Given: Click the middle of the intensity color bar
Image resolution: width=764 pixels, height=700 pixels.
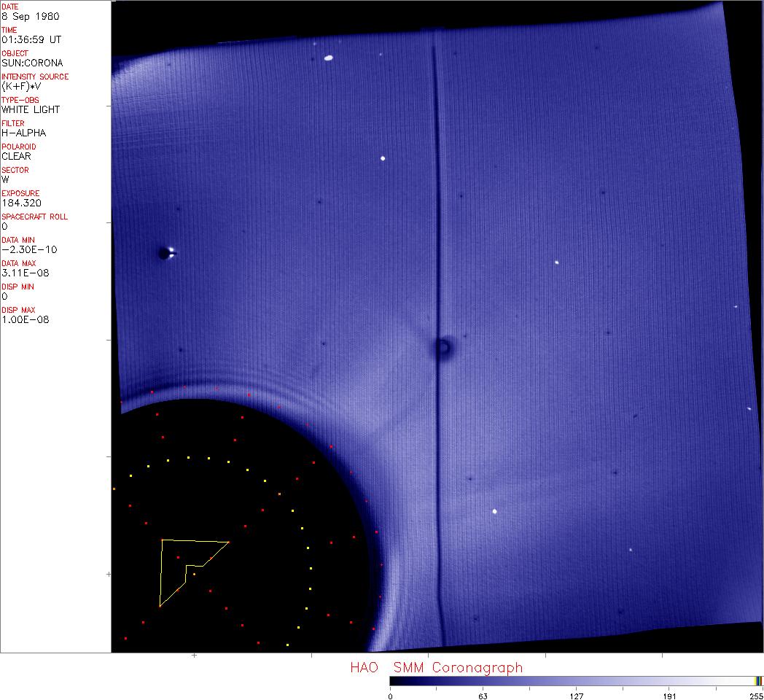Looking at the screenshot, I should [576, 682].
